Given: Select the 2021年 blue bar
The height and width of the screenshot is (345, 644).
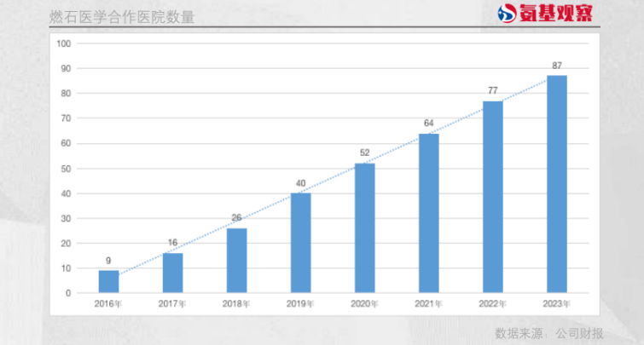Looking at the screenshot, I should click(x=428, y=213).
